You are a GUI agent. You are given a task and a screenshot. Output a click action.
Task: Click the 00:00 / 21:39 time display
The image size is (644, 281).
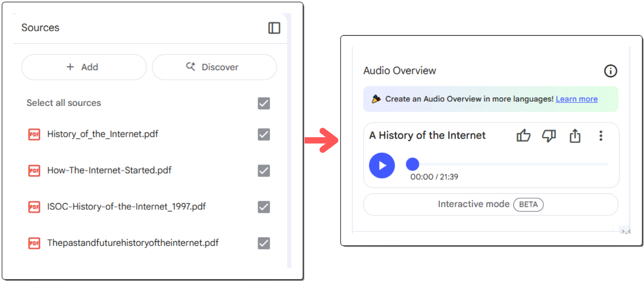click(x=434, y=177)
